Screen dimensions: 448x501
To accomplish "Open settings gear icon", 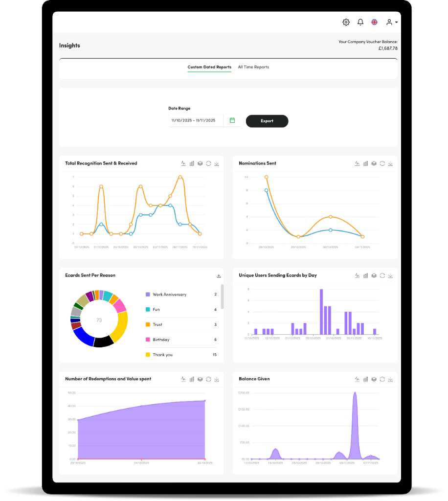I will click(x=346, y=22).
